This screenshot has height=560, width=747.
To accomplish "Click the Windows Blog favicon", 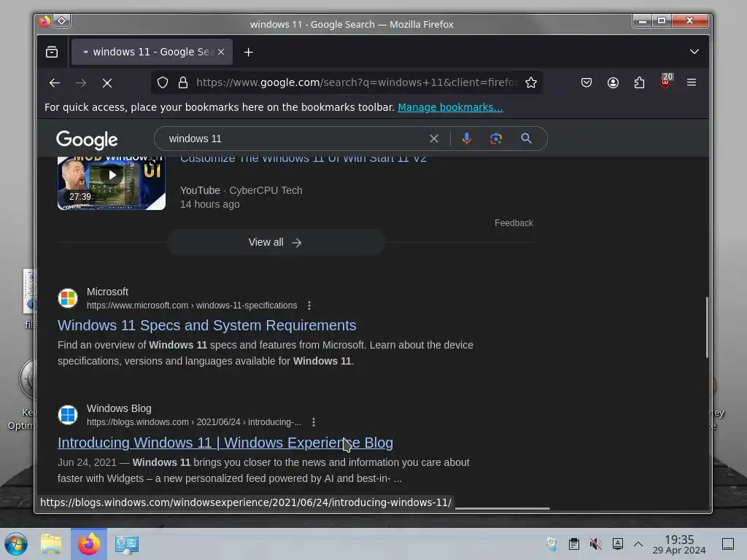I will (68, 415).
